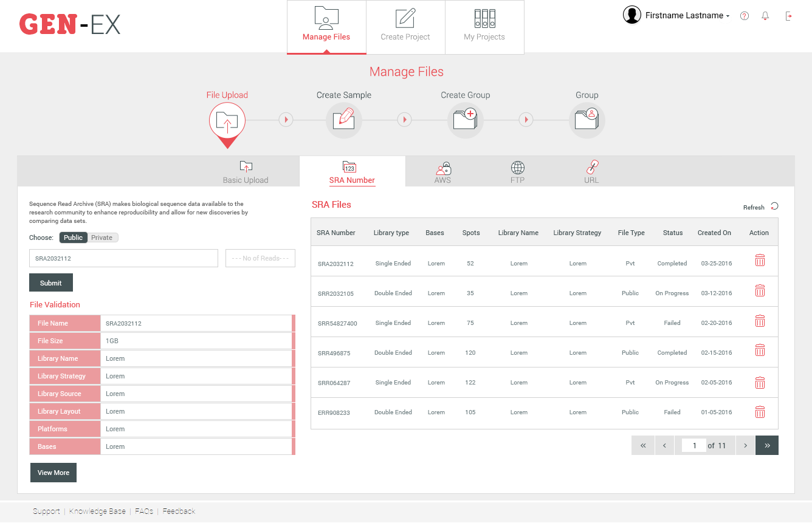This screenshot has height=523, width=812.
Task: Click the Create Sample step icon
Action: click(x=344, y=120)
